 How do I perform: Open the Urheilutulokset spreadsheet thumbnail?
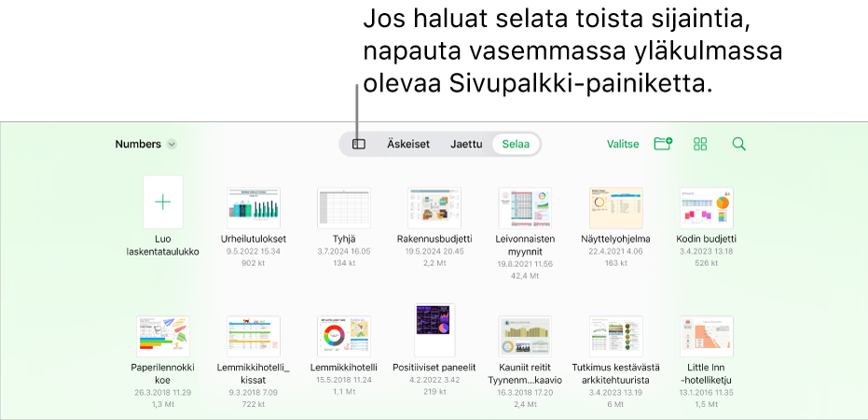(254, 208)
